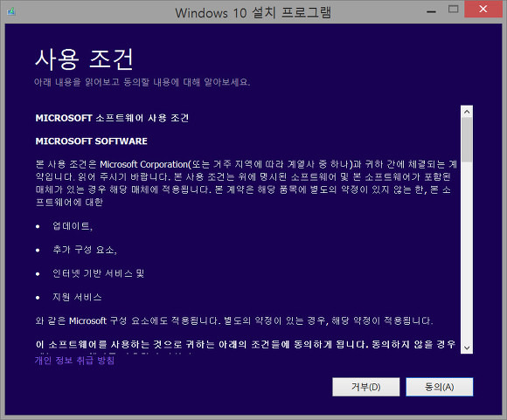507x420 pixels.
Task: Click the heading 사용 조건
Action: pos(84,59)
